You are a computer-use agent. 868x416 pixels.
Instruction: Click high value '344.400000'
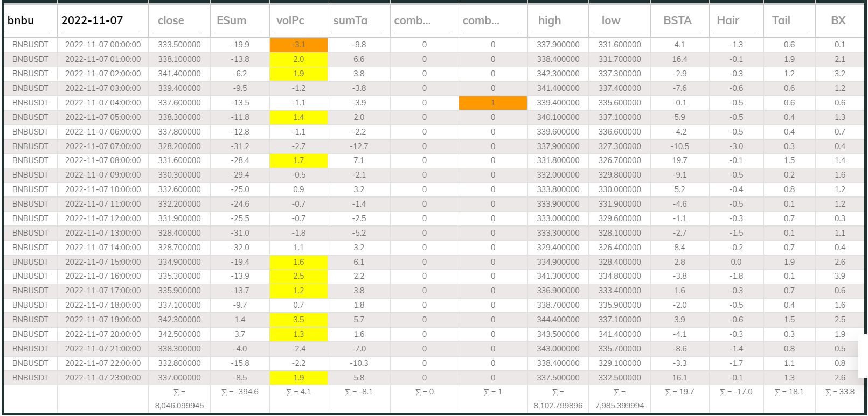(558, 320)
